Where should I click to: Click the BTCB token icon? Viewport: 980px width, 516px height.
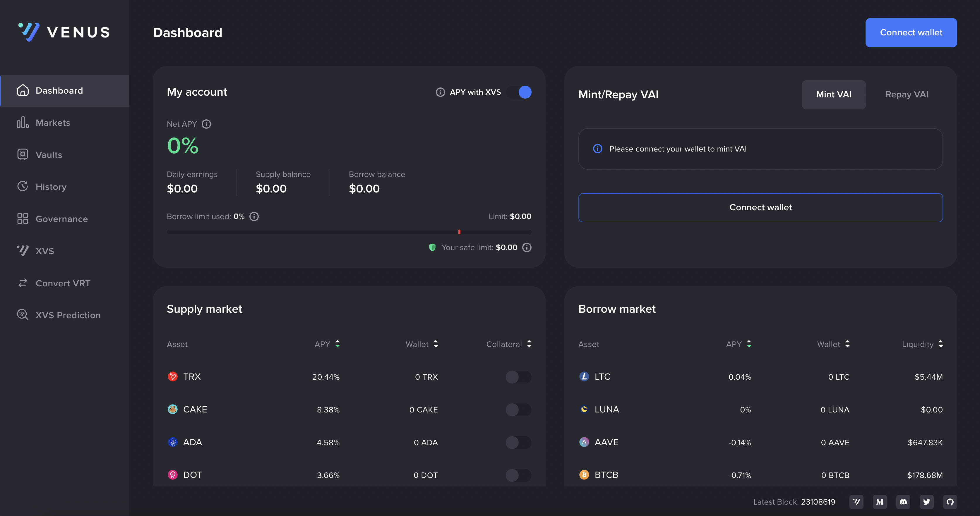click(584, 475)
